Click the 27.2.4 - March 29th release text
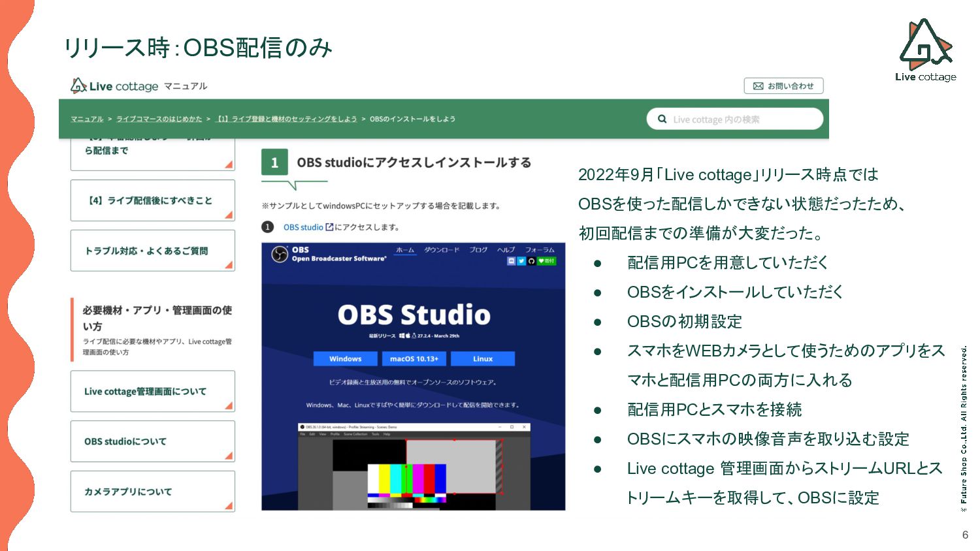 coord(438,336)
